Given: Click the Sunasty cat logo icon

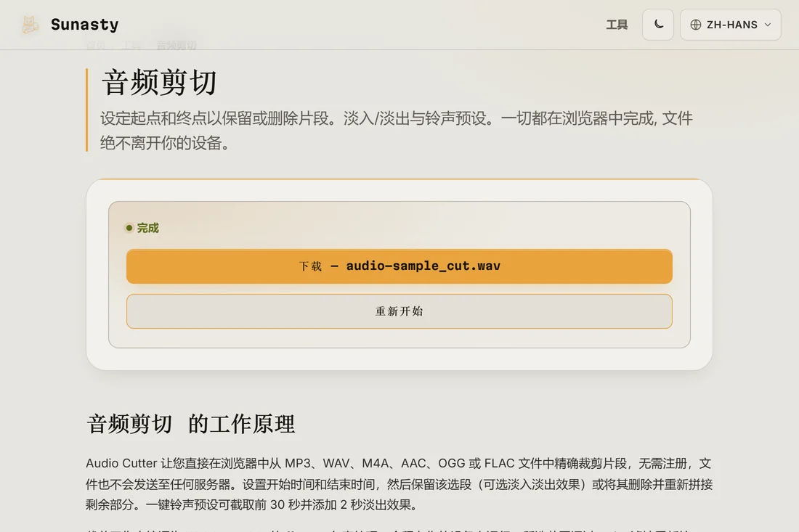Looking at the screenshot, I should (30, 25).
